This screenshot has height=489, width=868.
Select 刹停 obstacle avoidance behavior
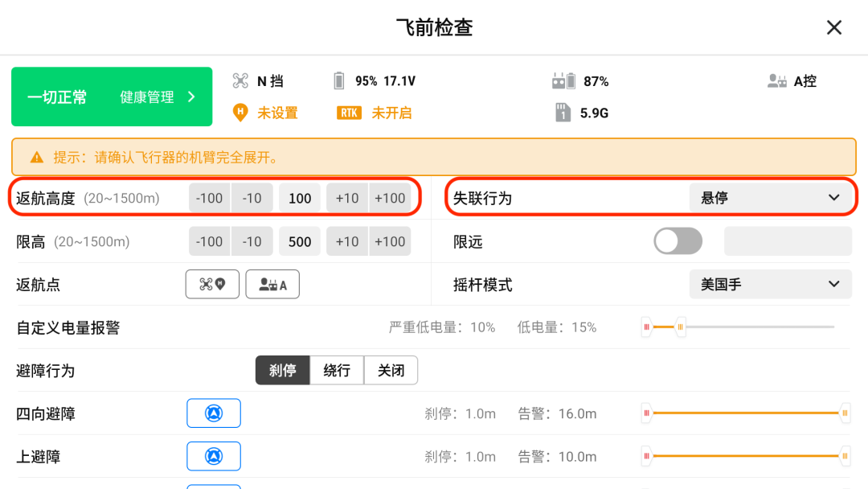(x=282, y=370)
